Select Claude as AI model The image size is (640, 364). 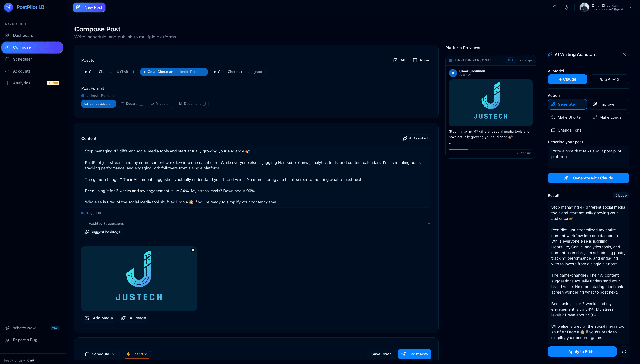click(567, 79)
